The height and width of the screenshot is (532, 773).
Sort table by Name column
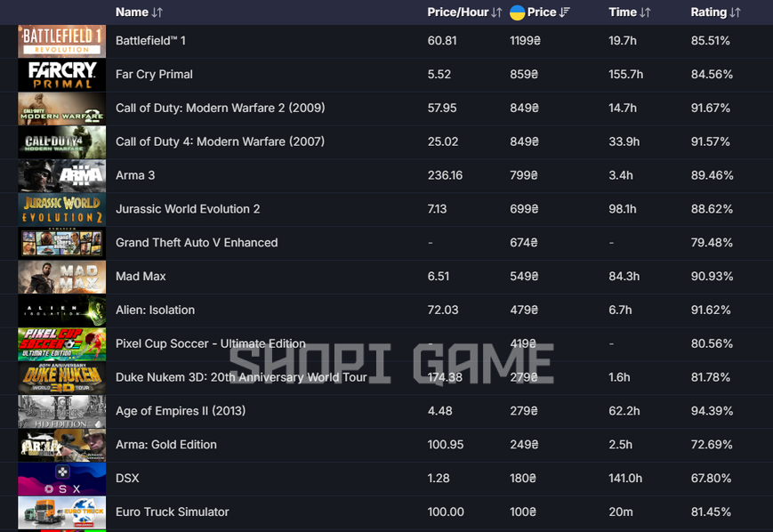(x=157, y=12)
